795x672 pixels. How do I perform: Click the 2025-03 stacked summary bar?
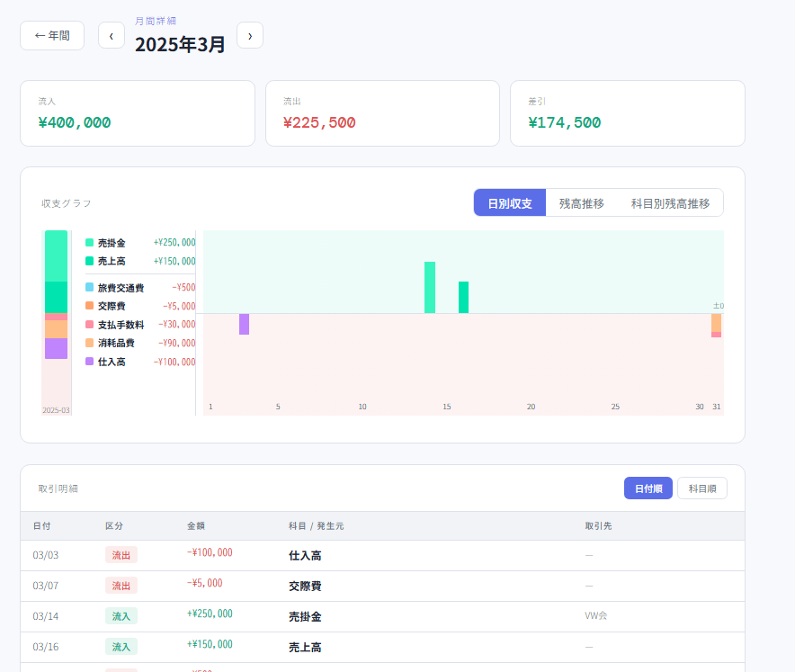(56, 295)
